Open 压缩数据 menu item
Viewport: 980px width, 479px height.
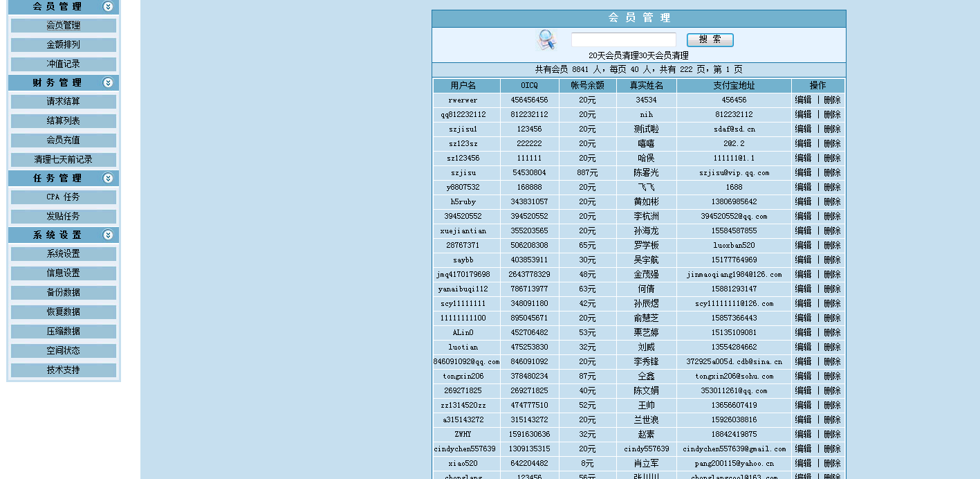pyautogui.click(x=64, y=332)
